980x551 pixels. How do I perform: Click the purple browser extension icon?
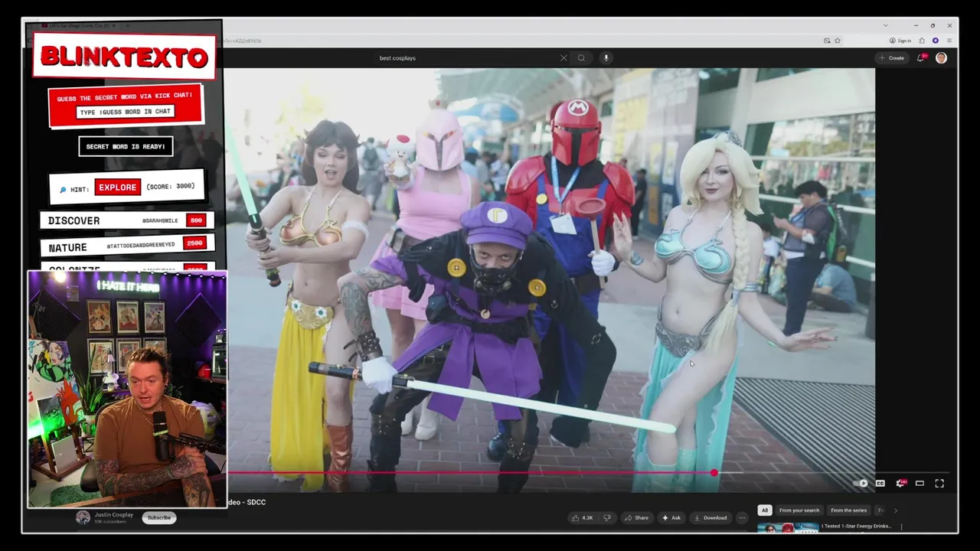click(935, 41)
